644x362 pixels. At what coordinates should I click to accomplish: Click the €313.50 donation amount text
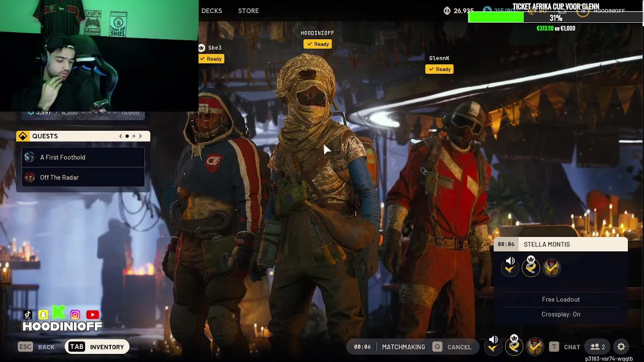click(545, 29)
